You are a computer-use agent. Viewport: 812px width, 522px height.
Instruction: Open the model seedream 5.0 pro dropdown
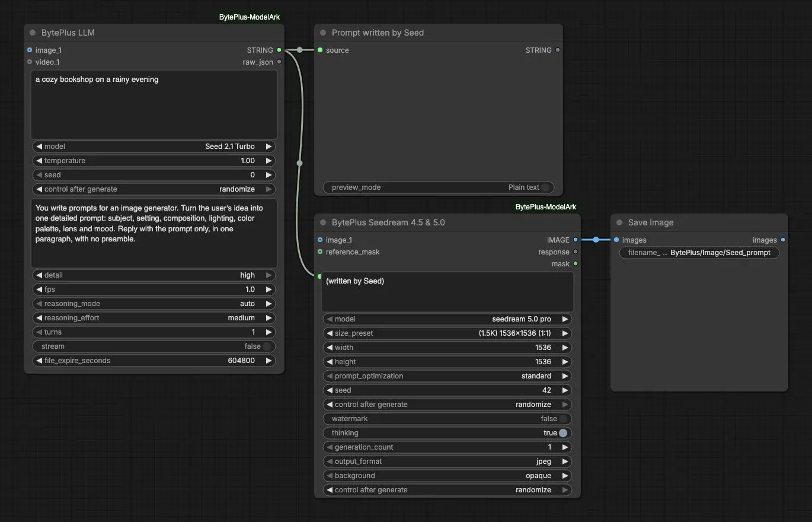[447, 319]
